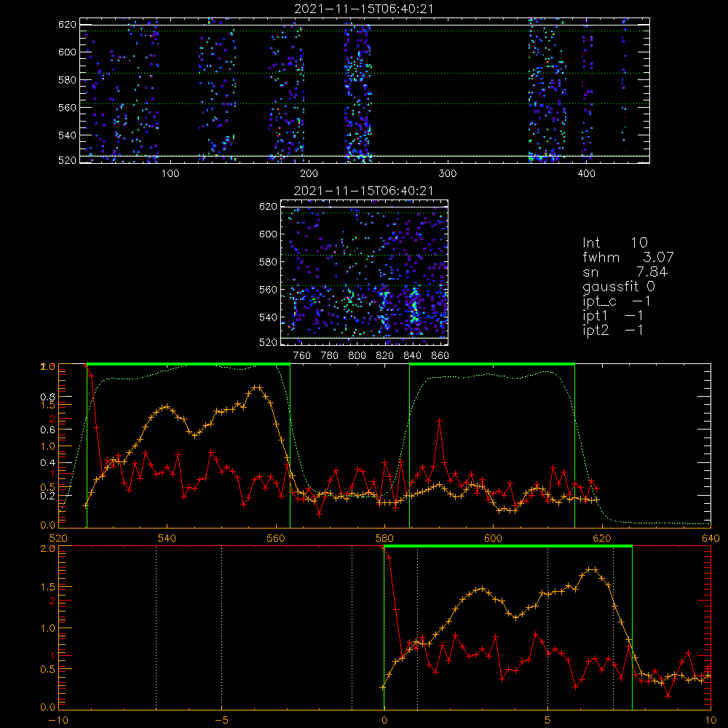Viewport: 728px width, 728px height.
Task: Click x-axis label 540 on the profile plot
Action: pos(167,539)
